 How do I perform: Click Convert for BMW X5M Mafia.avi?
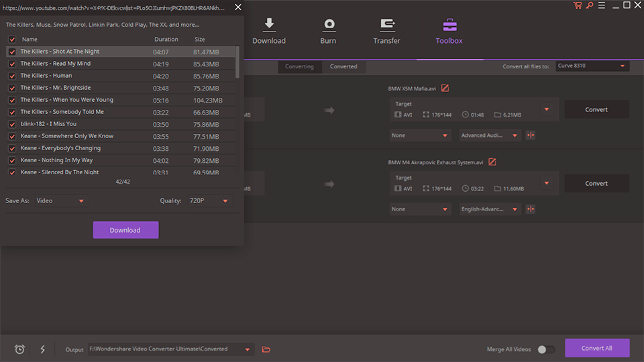pyautogui.click(x=596, y=109)
